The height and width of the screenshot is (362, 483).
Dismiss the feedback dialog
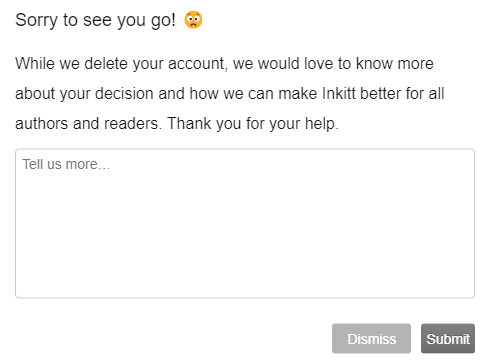tap(371, 338)
